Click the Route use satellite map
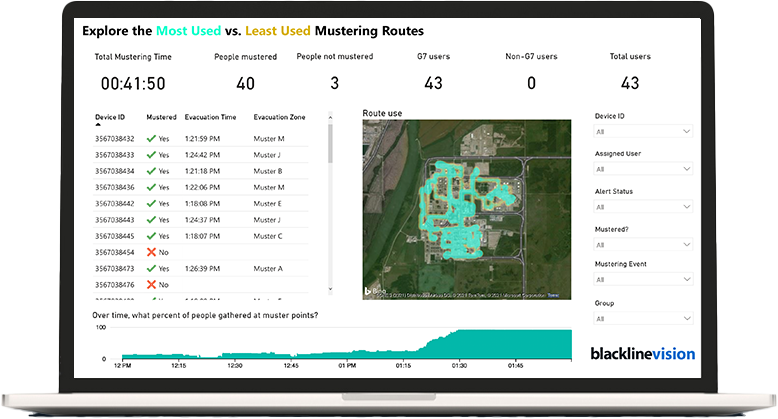 click(467, 209)
